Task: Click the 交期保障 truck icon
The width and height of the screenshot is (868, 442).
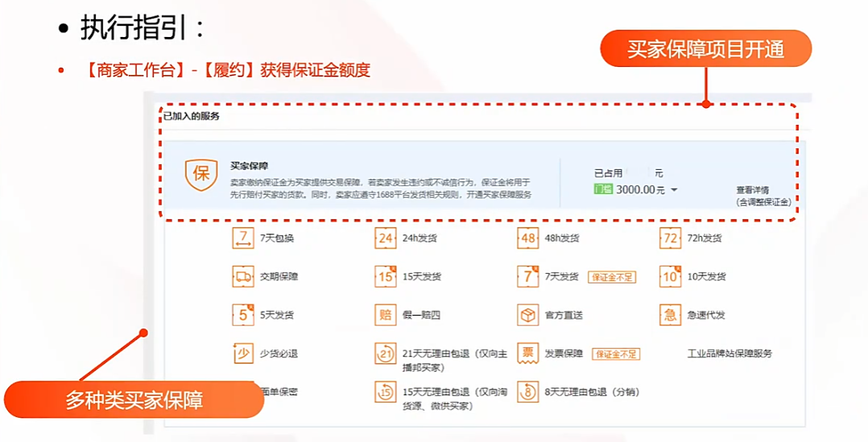Action: [x=242, y=276]
